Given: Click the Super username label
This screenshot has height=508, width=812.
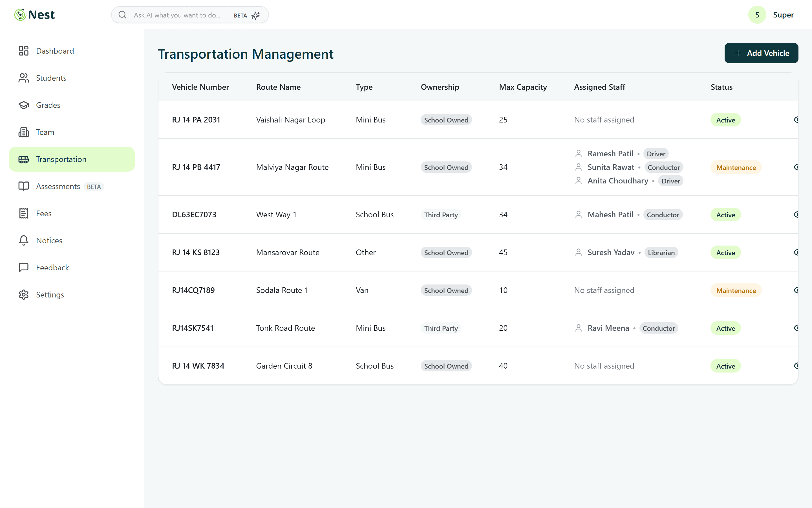Looking at the screenshot, I should 783,15.
